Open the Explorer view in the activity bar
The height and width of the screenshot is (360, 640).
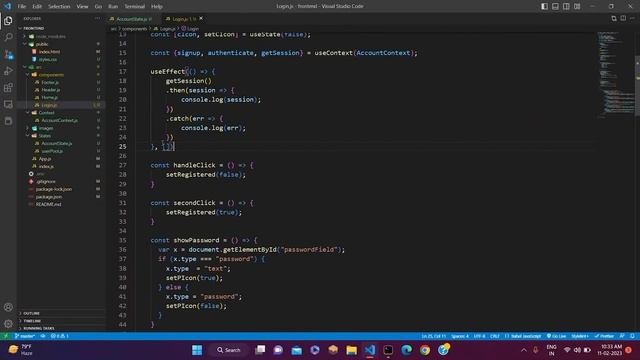[x=8, y=20]
